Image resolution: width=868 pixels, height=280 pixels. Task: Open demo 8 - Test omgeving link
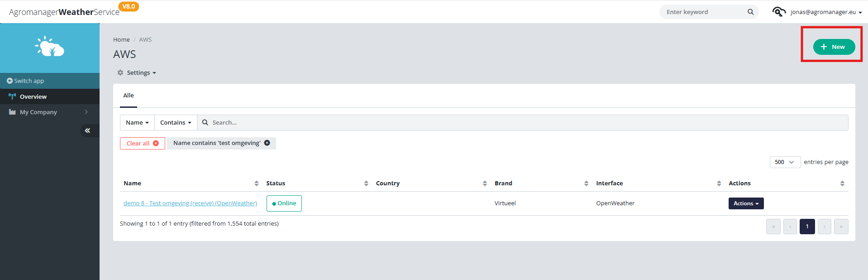point(190,203)
